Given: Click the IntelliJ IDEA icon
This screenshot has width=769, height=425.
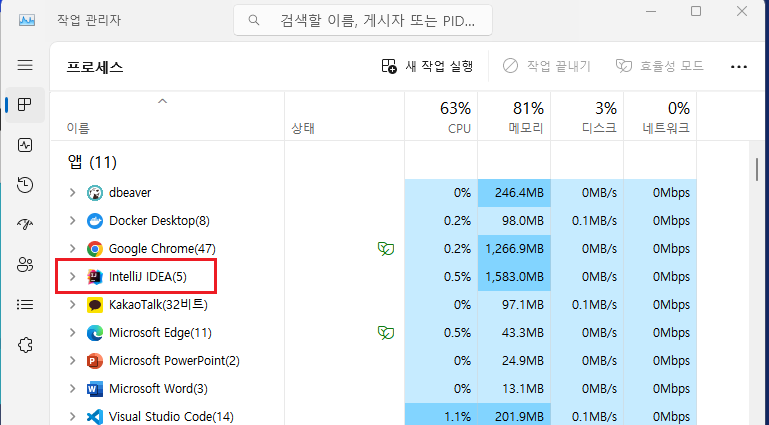Looking at the screenshot, I should (x=95, y=277).
